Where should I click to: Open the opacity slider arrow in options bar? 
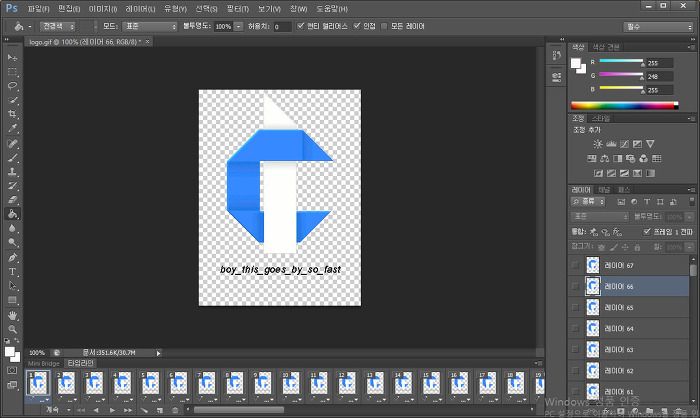coord(239,26)
